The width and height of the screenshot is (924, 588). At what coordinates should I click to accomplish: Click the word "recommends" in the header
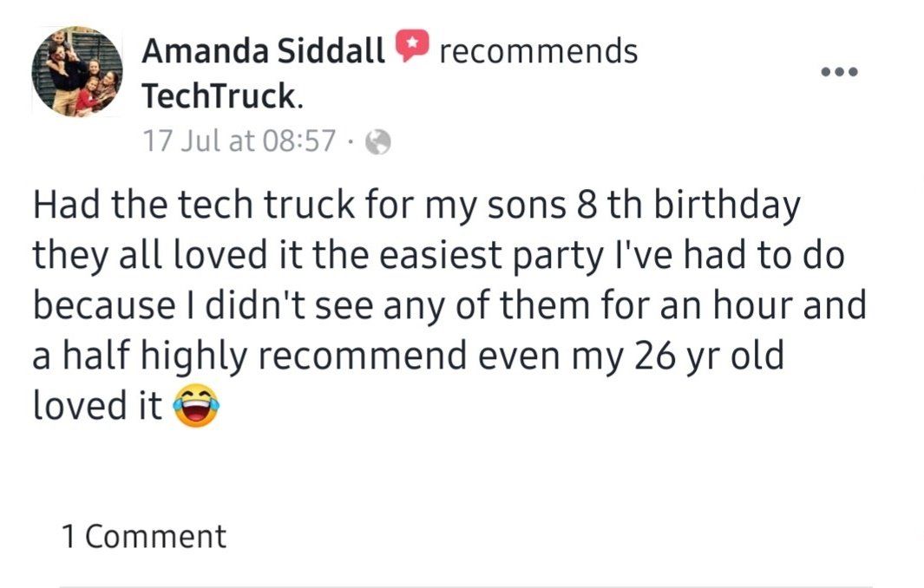pos(538,51)
